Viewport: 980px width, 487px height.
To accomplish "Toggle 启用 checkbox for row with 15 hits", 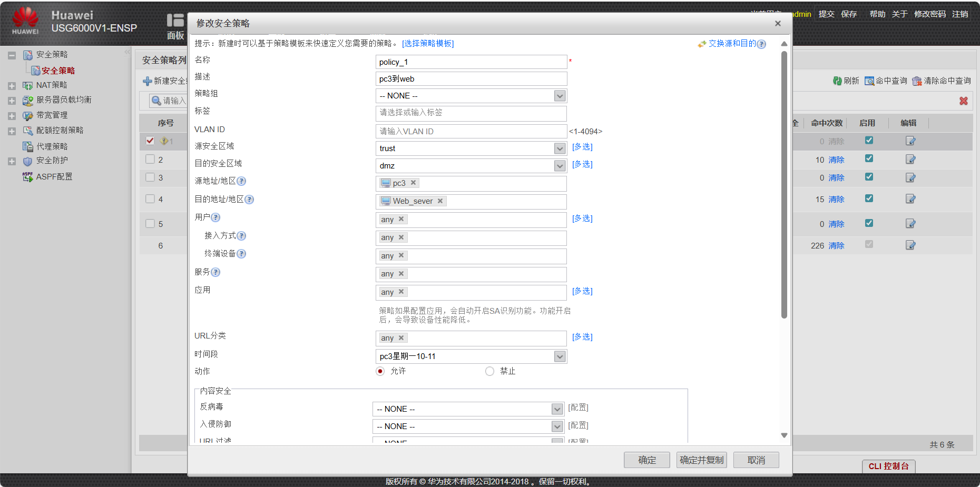I will (869, 198).
